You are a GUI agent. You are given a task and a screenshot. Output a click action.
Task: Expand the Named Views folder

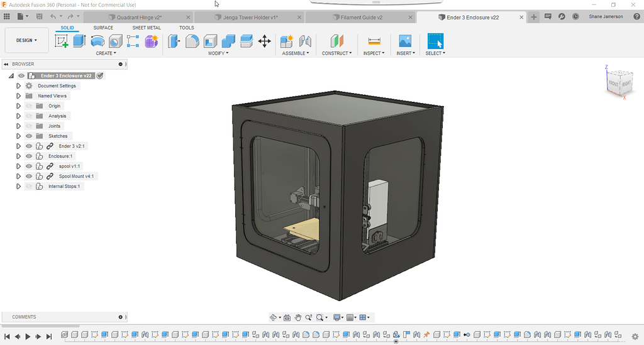click(x=19, y=96)
